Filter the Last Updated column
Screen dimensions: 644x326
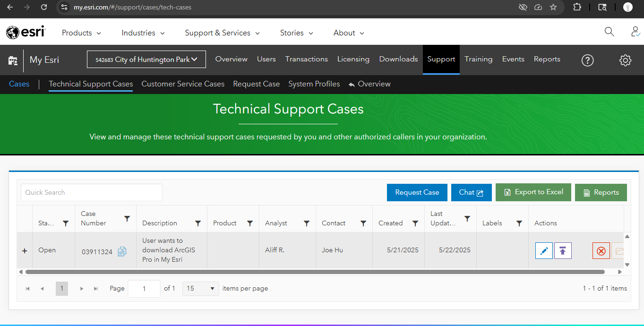(x=467, y=219)
